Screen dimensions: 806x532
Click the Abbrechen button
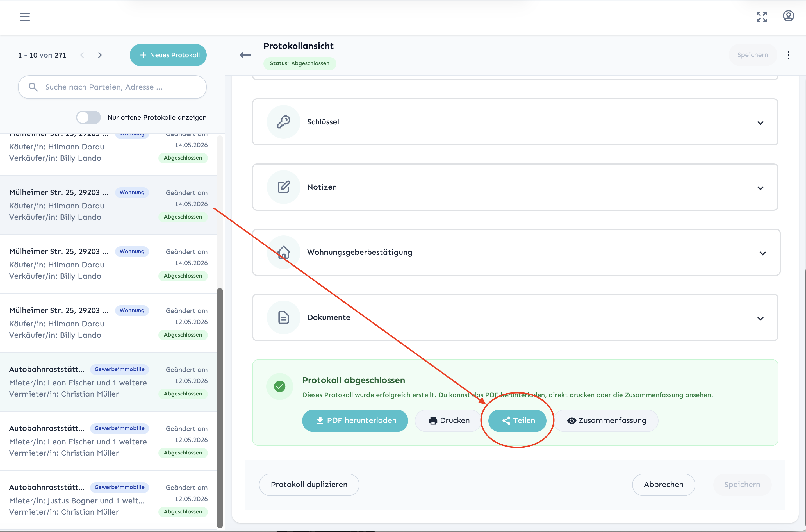coord(663,485)
